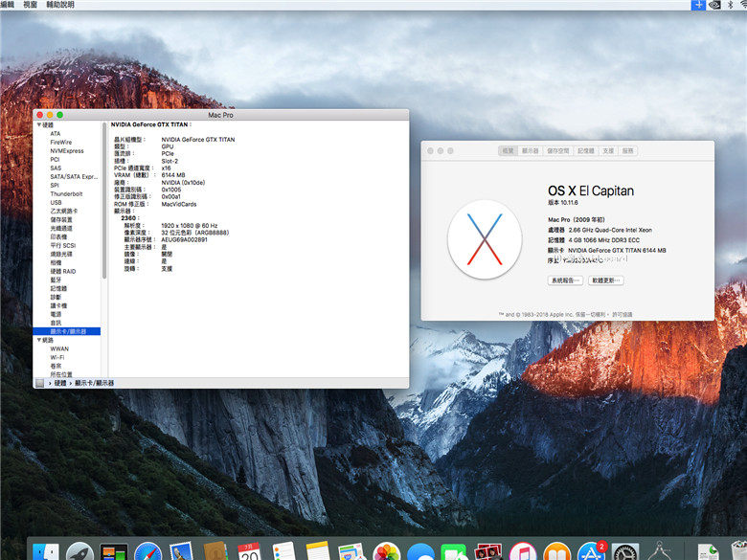The image size is (747, 560).
Task: Select WWAN under network section
Action: tap(59, 348)
